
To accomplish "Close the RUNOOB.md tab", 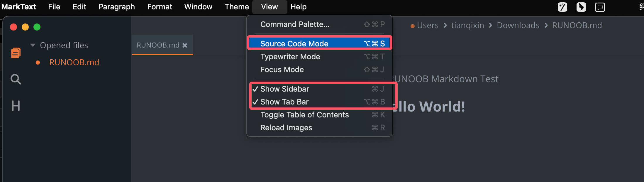I will [x=185, y=45].
